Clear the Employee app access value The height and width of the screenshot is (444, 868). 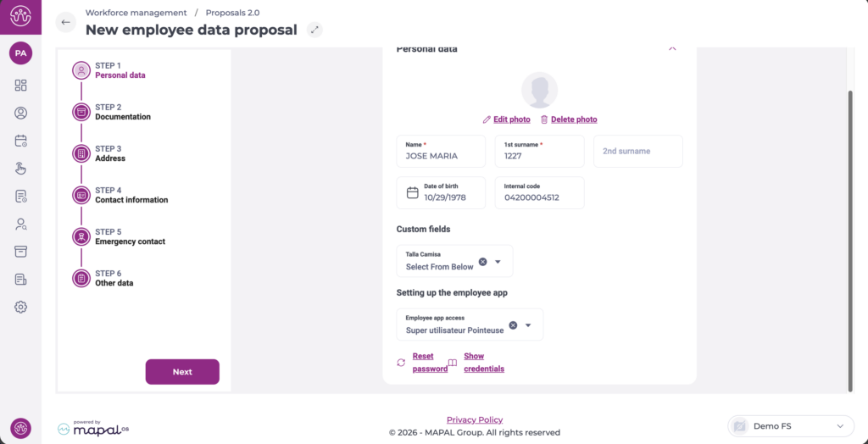point(513,325)
